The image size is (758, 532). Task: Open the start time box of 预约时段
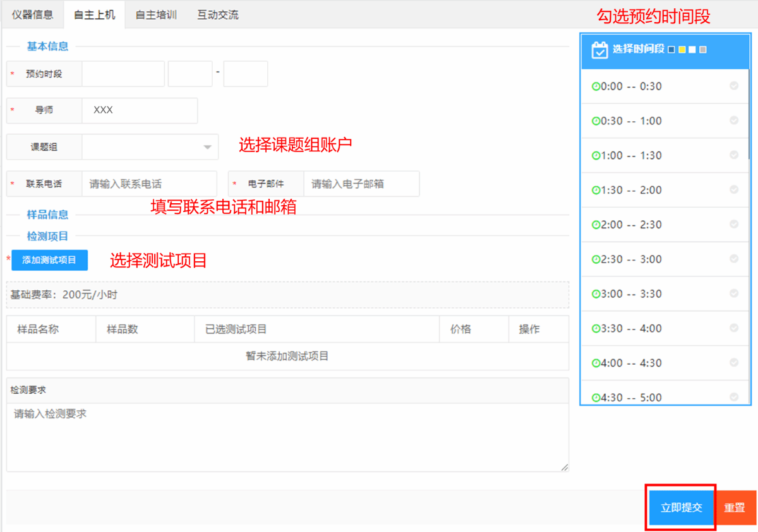[x=190, y=74]
